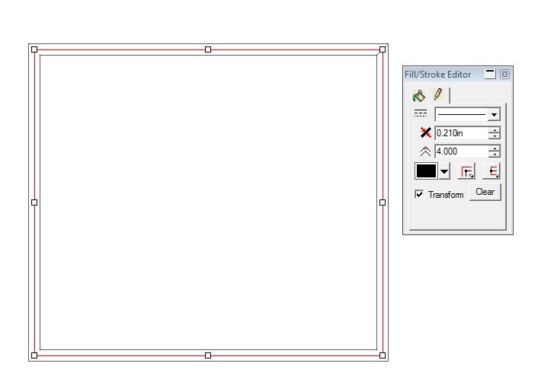
Task: Increase miter limit with up arrow
Action: click(x=494, y=148)
